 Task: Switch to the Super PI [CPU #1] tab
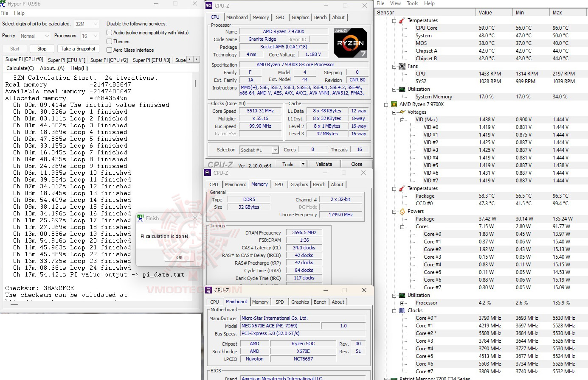coord(67,60)
